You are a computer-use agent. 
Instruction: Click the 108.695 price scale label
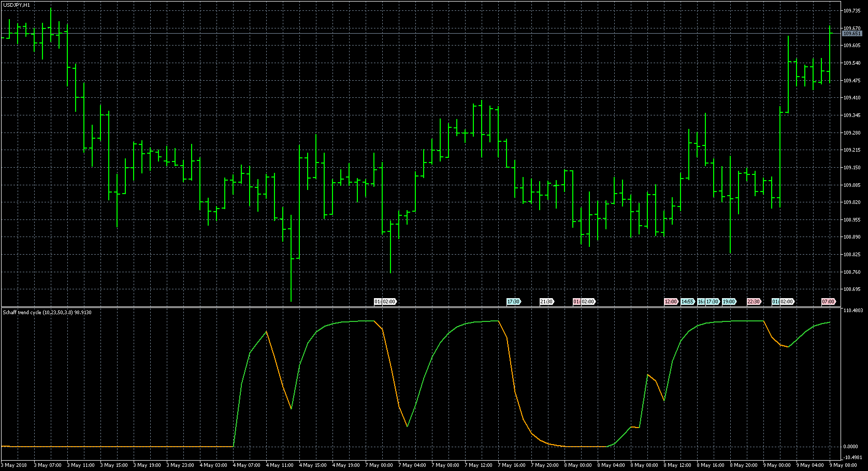852,289
